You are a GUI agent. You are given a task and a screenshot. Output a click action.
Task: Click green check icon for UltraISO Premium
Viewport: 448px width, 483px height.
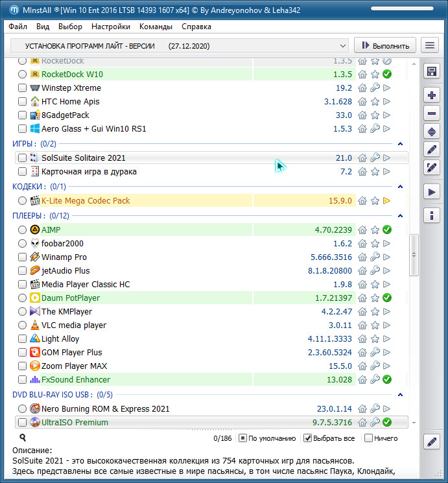tap(386, 422)
